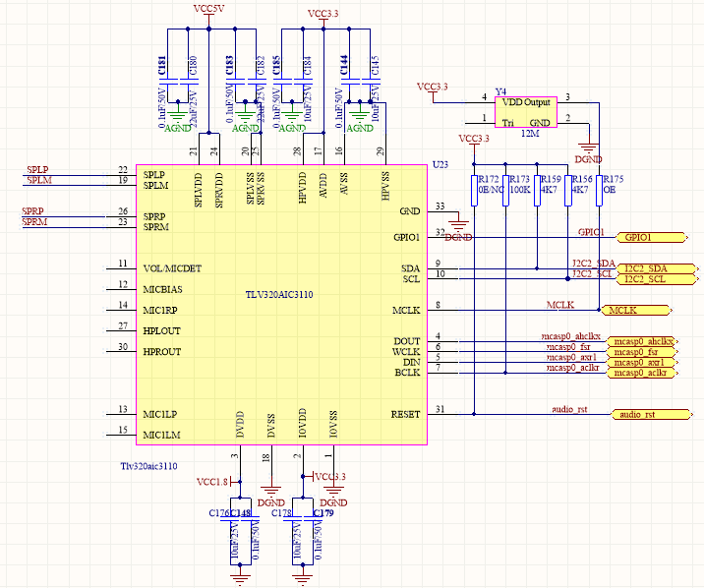
Task: Click the HPROUT pin name
Action: tap(161, 352)
